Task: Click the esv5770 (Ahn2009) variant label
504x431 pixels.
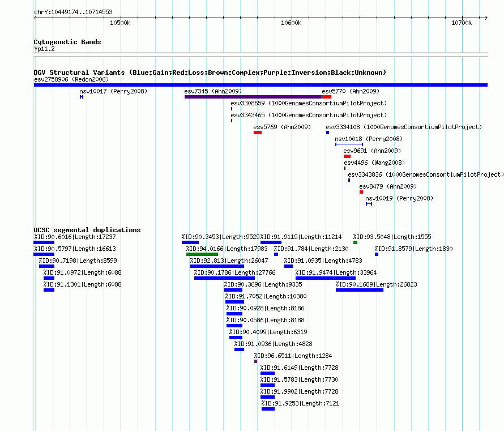Action: [351, 91]
